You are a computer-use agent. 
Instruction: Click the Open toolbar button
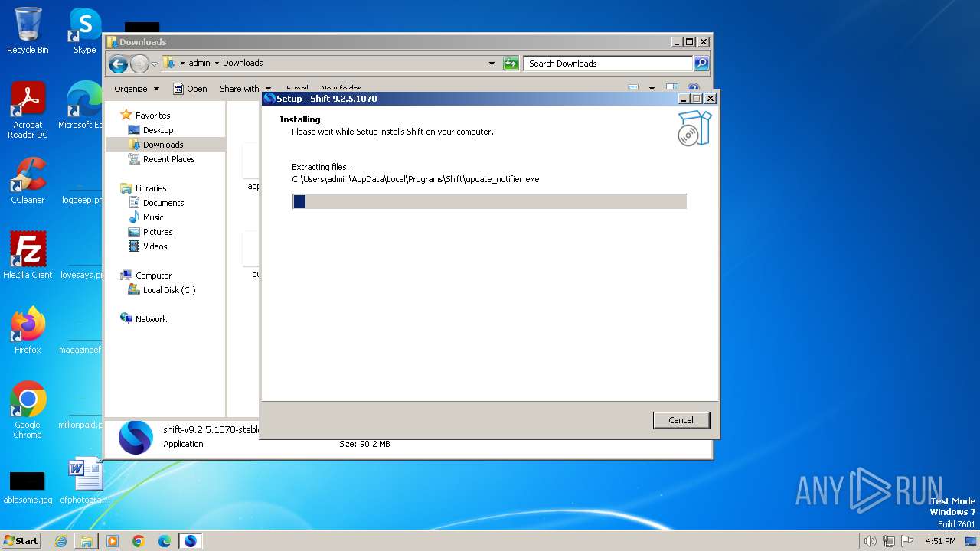click(x=190, y=89)
